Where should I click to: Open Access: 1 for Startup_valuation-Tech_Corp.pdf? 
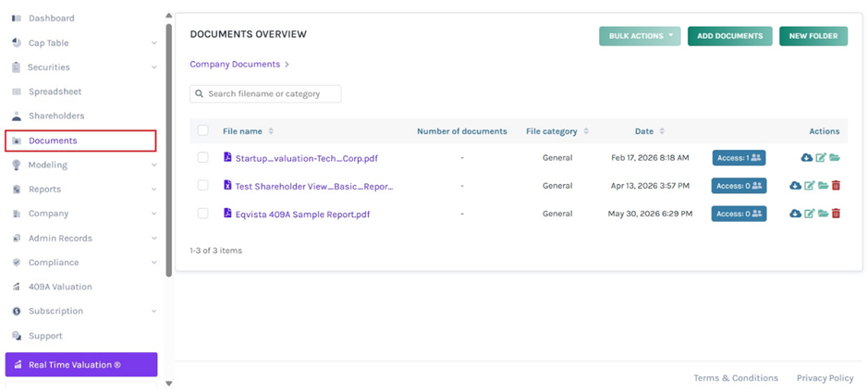(739, 158)
